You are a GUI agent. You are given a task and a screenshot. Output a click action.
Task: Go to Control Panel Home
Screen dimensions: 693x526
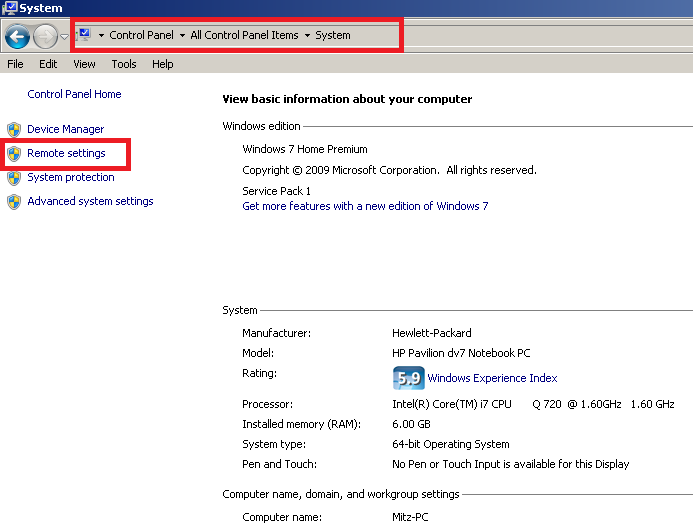74,94
